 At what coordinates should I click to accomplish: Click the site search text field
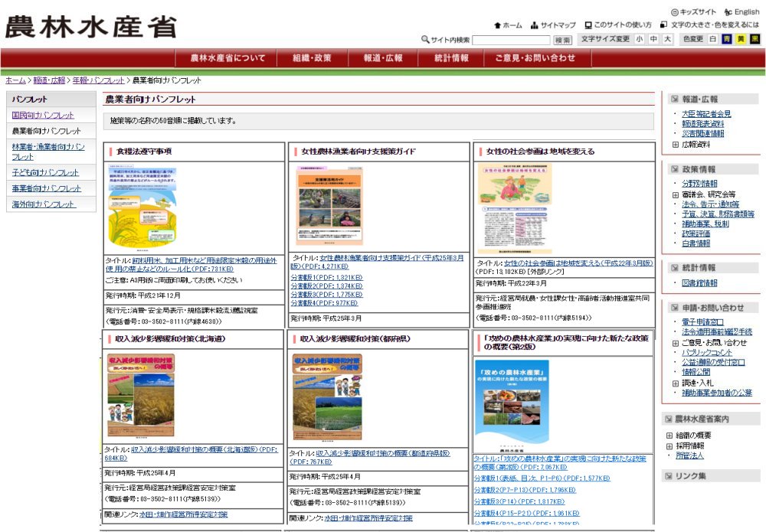pos(510,40)
